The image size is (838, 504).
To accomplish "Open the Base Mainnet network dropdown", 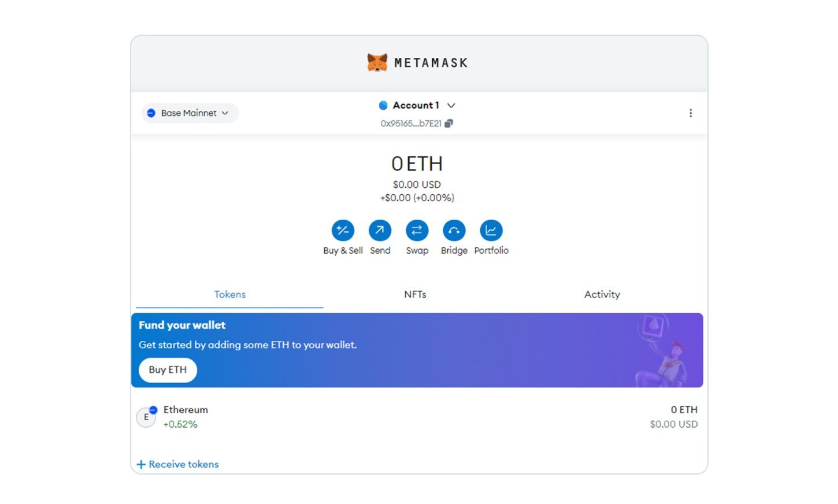I will click(190, 113).
